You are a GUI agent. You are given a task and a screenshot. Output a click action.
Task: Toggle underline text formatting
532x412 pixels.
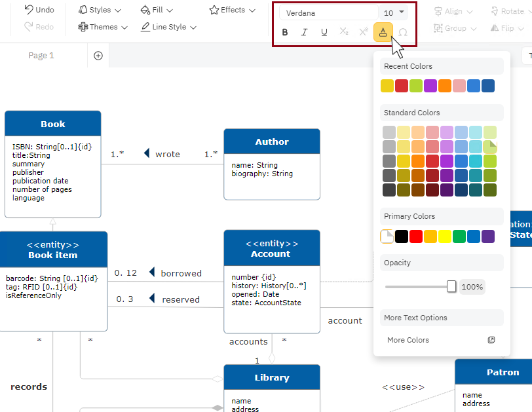324,32
